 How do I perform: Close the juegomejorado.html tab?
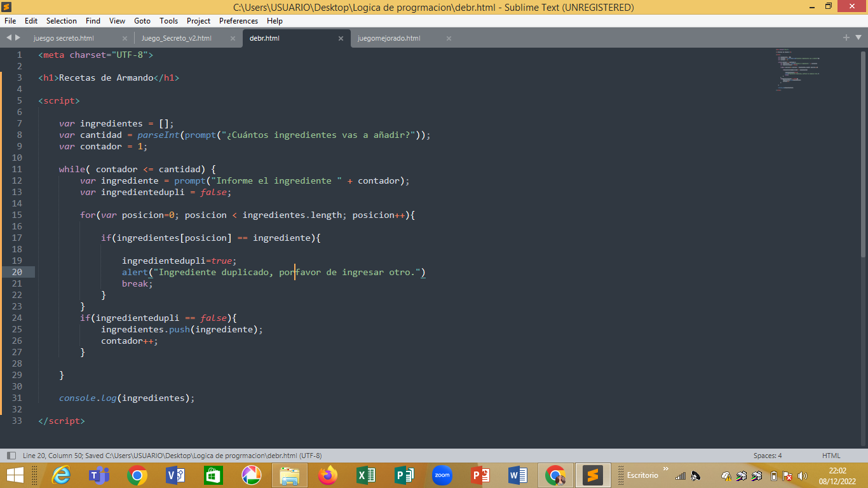[449, 38]
